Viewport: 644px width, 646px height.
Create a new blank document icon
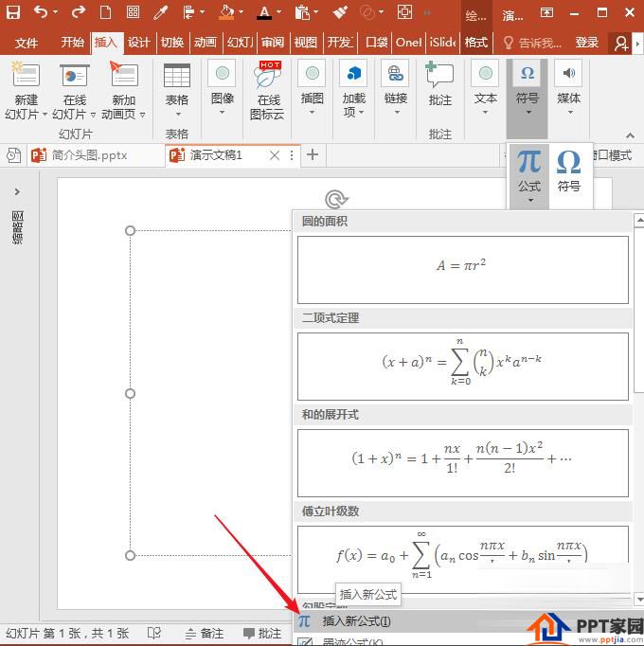click(x=105, y=12)
